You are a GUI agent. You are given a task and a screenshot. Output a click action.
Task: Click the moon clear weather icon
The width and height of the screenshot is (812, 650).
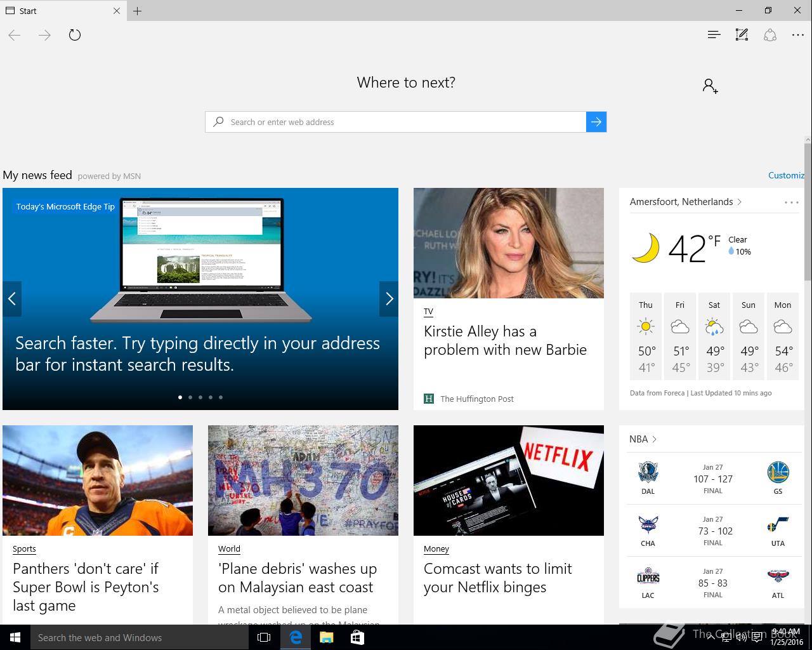[645, 248]
